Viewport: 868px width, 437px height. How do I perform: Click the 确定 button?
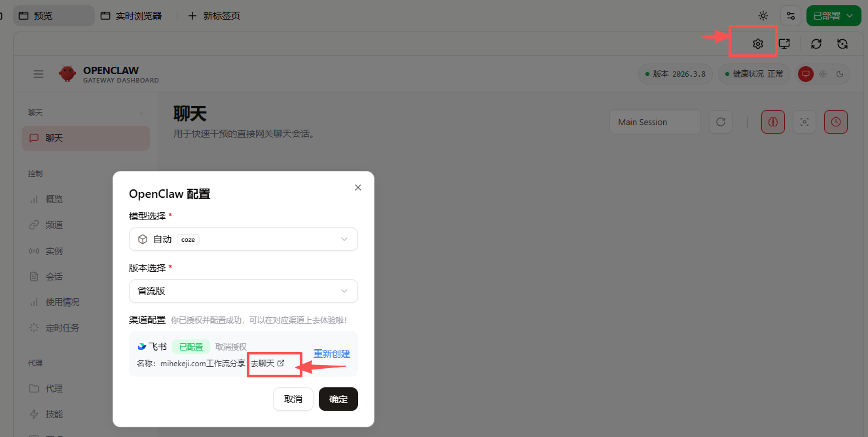(338, 399)
